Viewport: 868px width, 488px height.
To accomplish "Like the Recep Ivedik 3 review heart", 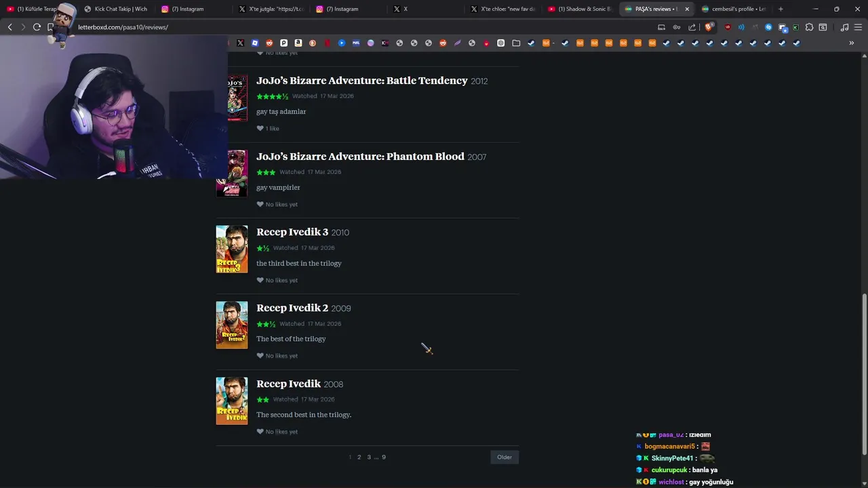I will coord(260,280).
